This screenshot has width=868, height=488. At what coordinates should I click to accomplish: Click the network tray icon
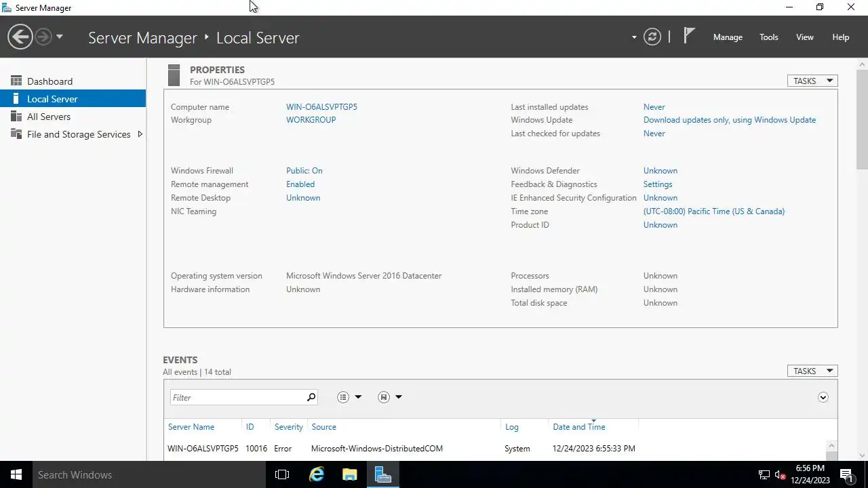coord(764,475)
